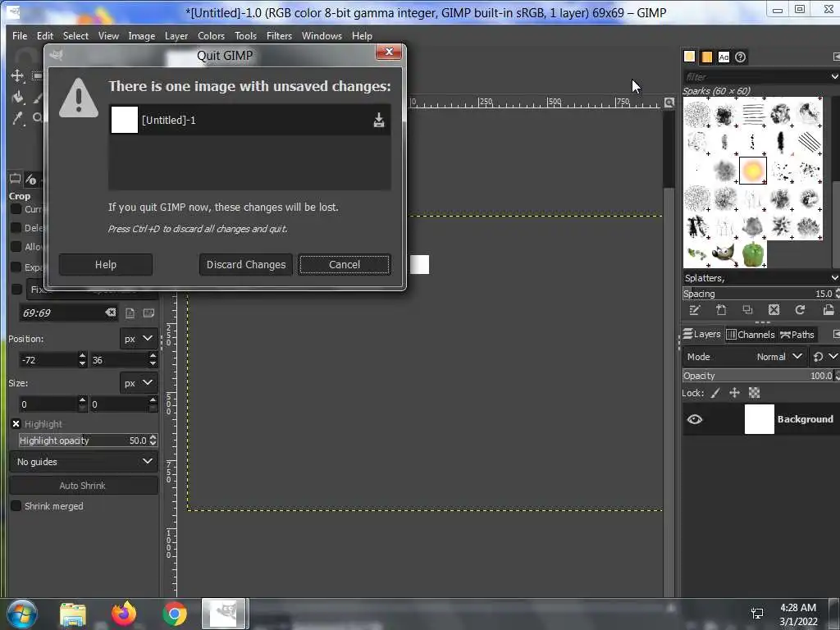Screen dimensions: 840x630
Task: Select the green pepper brush thumbnail
Action: [753, 254]
